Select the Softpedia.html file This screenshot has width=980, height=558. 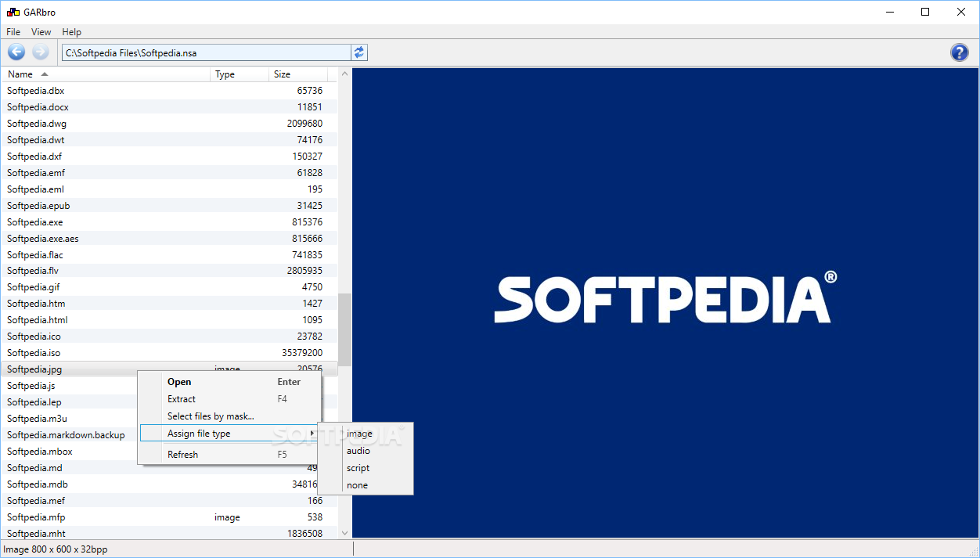(170, 320)
